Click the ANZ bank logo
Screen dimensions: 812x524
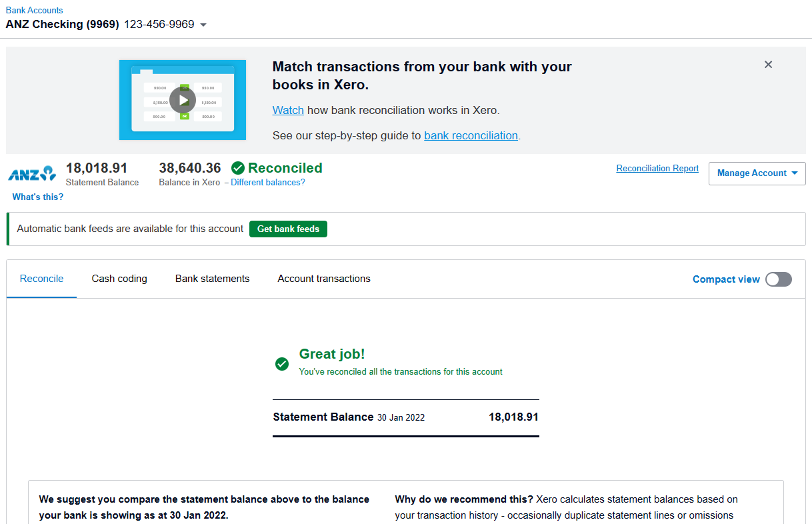coord(32,174)
